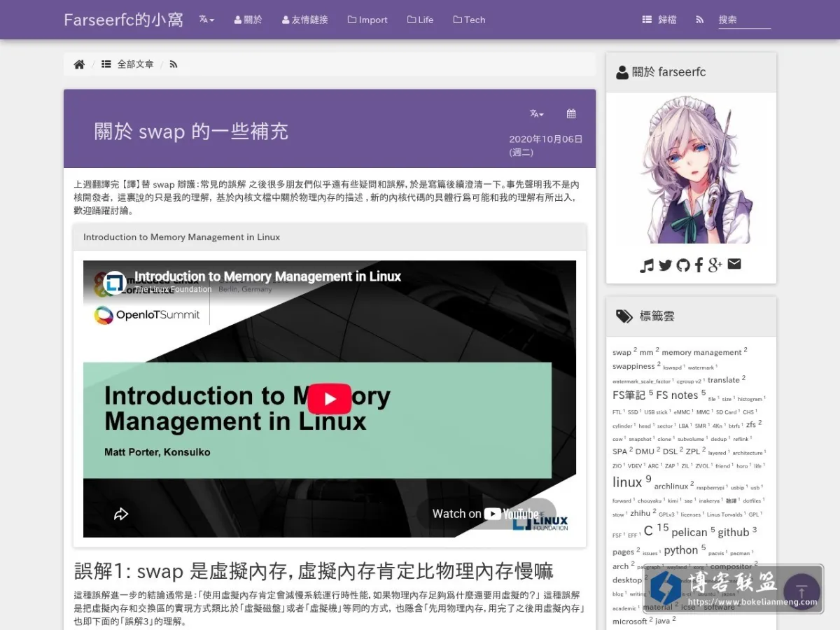Open the Tech category in navbar

click(469, 20)
